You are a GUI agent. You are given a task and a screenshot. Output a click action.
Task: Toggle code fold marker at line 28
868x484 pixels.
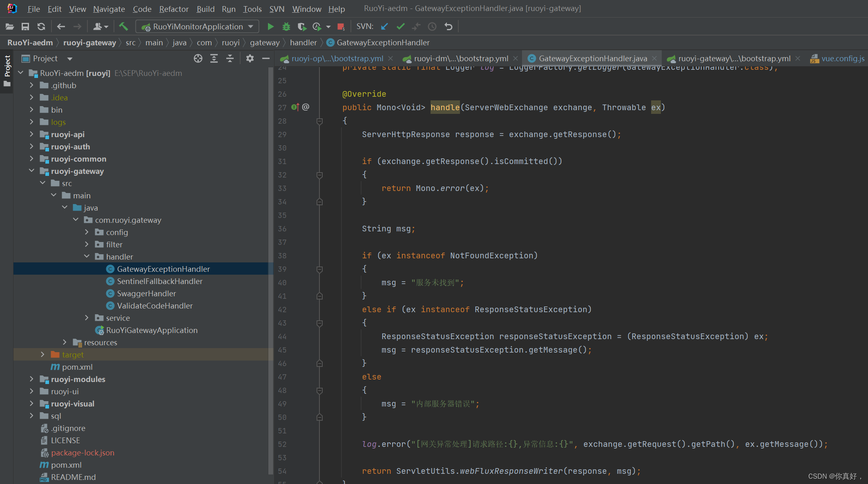click(320, 121)
